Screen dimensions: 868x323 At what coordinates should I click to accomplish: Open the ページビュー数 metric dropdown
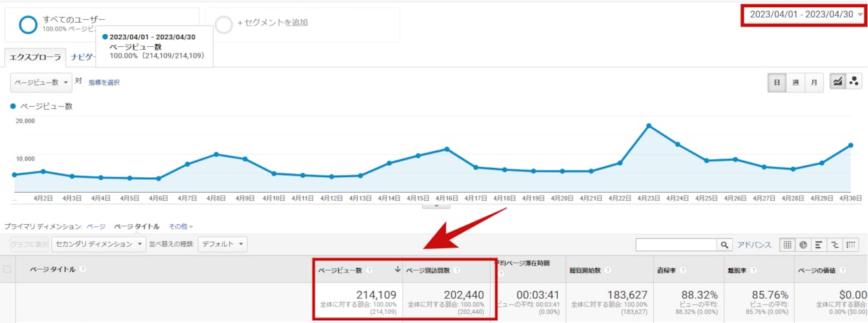[42, 83]
